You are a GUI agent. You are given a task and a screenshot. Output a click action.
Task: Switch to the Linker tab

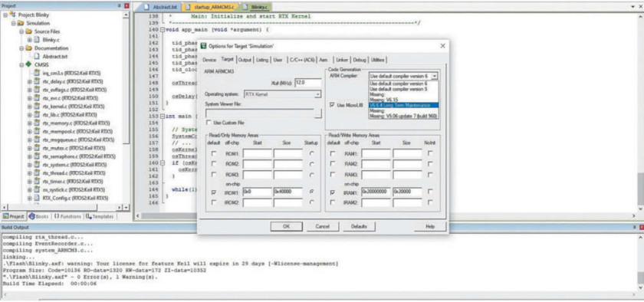(x=342, y=60)
